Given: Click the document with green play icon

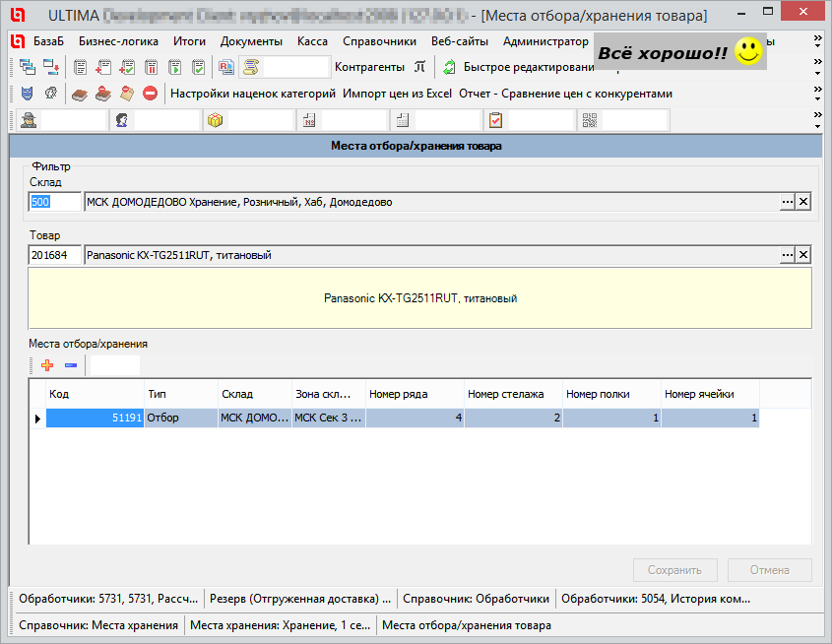Looking at the screenshot, I should click(174, 67).
